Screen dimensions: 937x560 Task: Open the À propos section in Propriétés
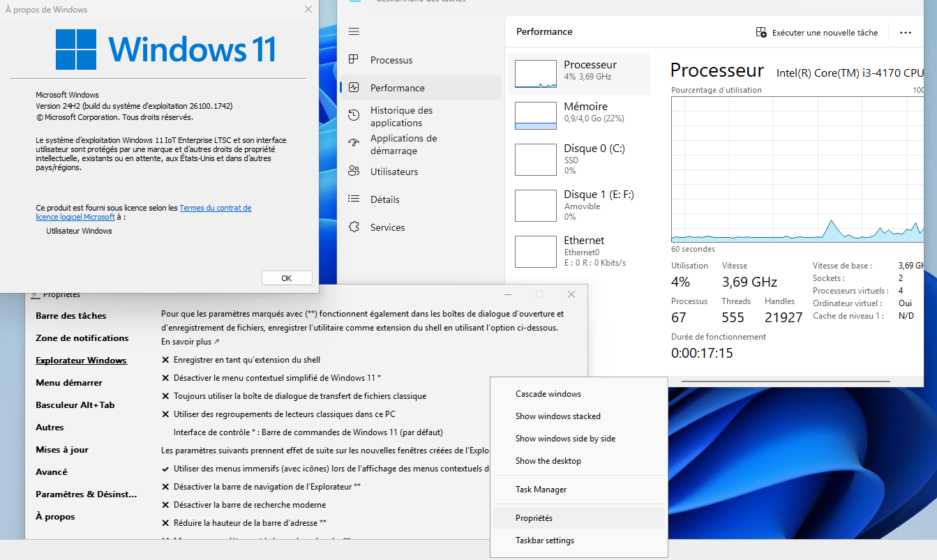click(55, 517)
